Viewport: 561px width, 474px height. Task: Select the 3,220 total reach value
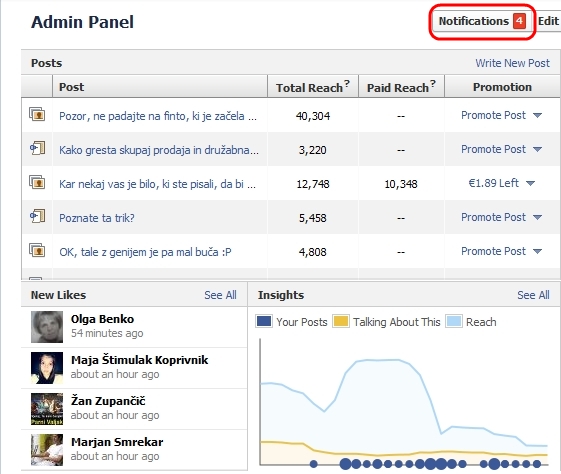[x=313, y=150]
